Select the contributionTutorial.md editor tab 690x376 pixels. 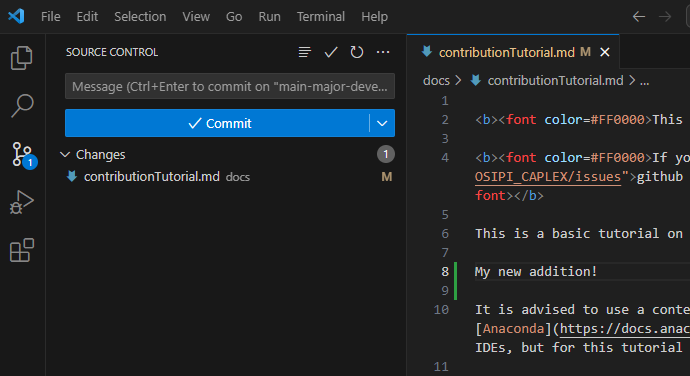(513, 52)
